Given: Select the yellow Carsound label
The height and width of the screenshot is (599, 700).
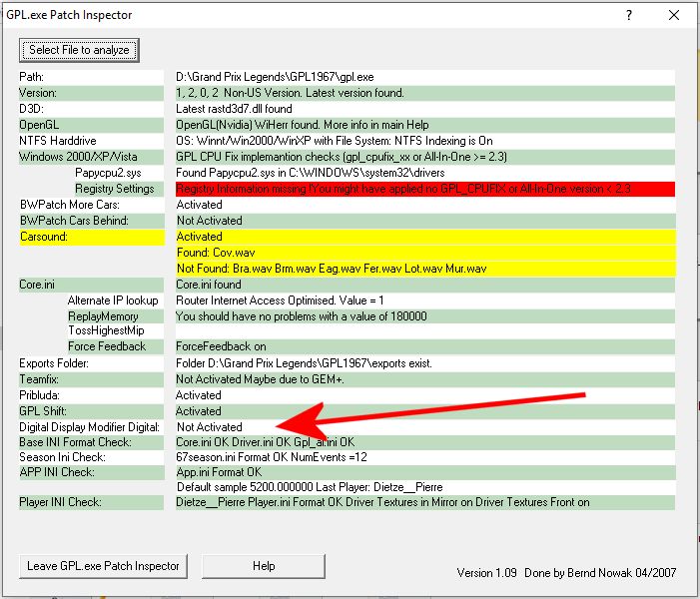Looking at the screenshot, I should [x=92, y=237].
